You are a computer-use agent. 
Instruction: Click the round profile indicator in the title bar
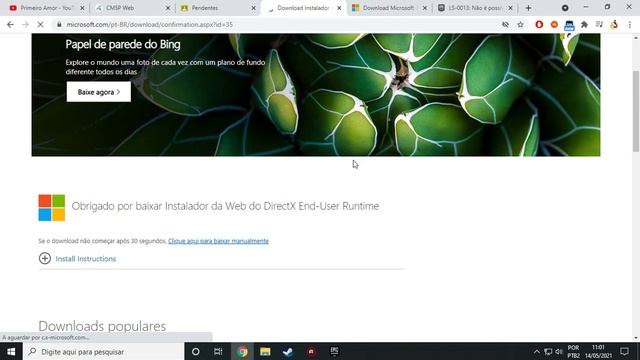[565, 8]
